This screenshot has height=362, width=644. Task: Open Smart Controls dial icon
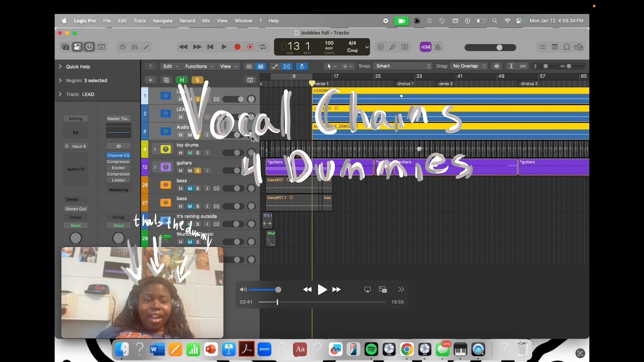point(122,47)
